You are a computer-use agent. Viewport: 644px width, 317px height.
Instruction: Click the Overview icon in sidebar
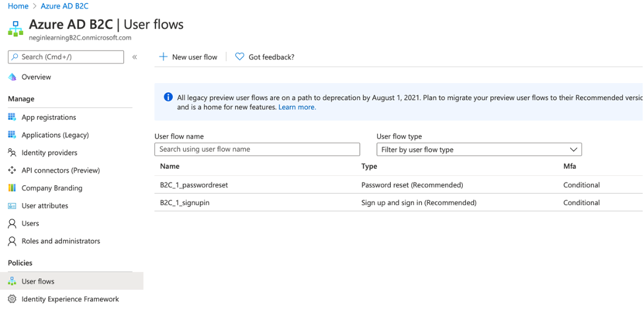click(12, 77)
